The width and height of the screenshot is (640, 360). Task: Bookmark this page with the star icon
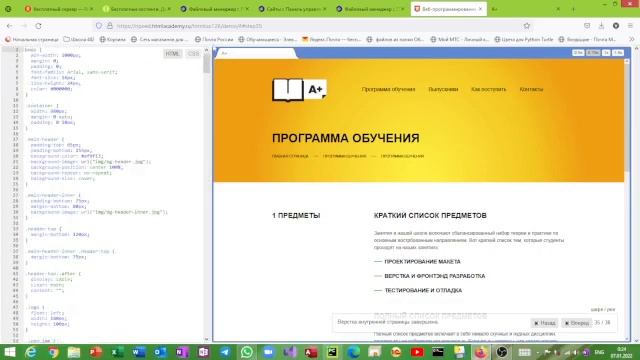pos(527,26)
